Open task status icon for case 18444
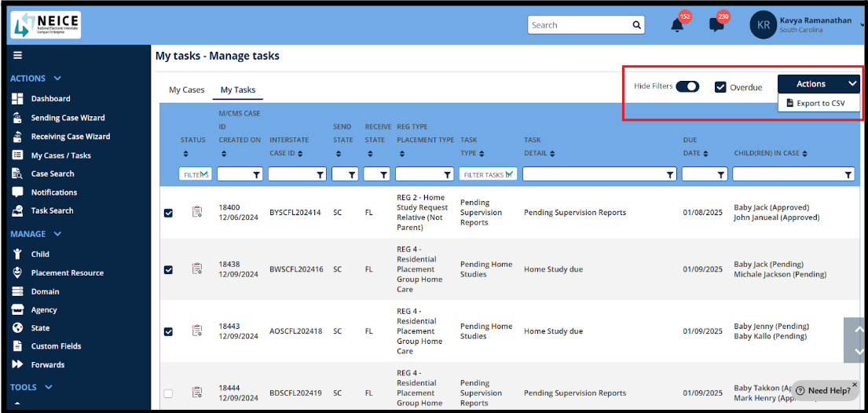This screenshot has width=868, height=413. [x=196, y=393]
